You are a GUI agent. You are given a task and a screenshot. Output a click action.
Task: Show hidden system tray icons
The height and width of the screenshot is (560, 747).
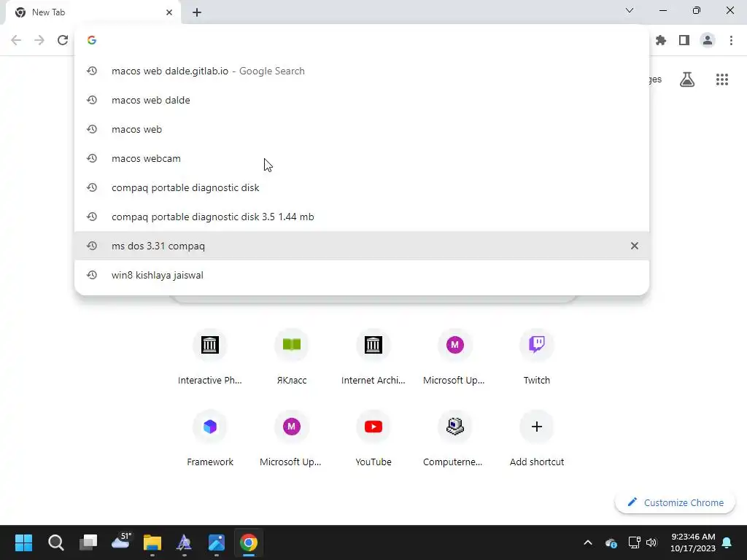(588, 542)
